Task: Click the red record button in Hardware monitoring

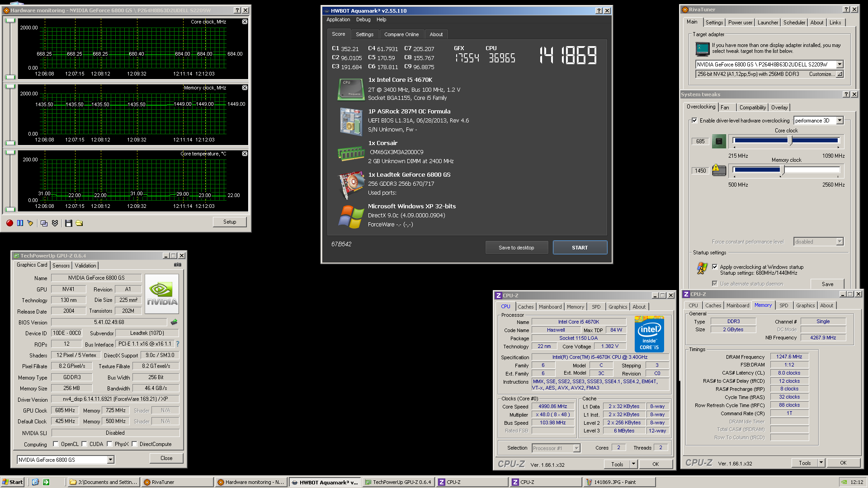Action: [9, 223]
